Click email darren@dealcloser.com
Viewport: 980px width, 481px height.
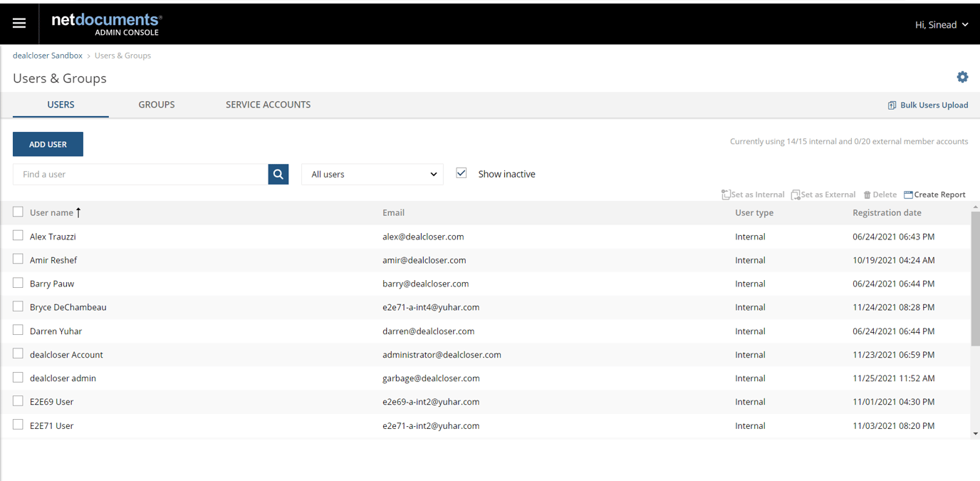(429, 331)
